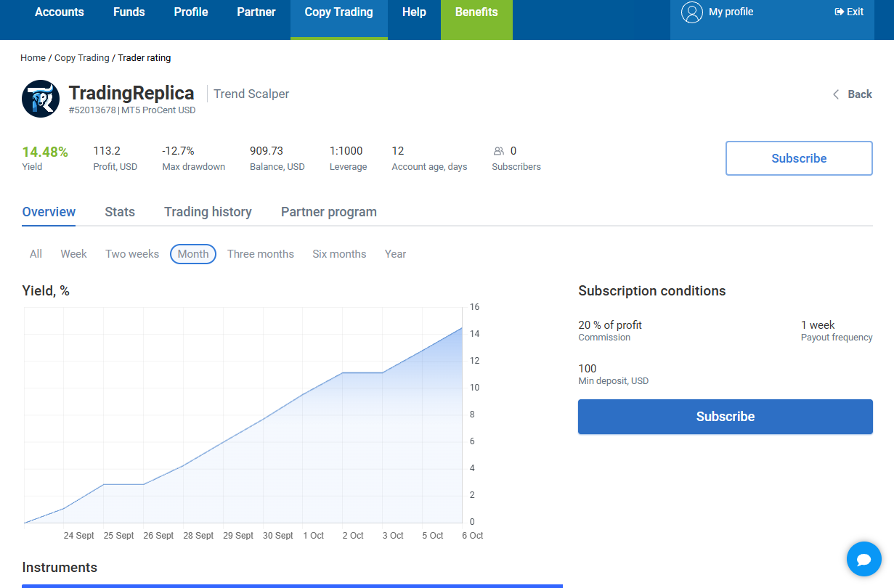Switch to the Trading history tab
This screenshot has width=894, height=588.
(208, 212)
